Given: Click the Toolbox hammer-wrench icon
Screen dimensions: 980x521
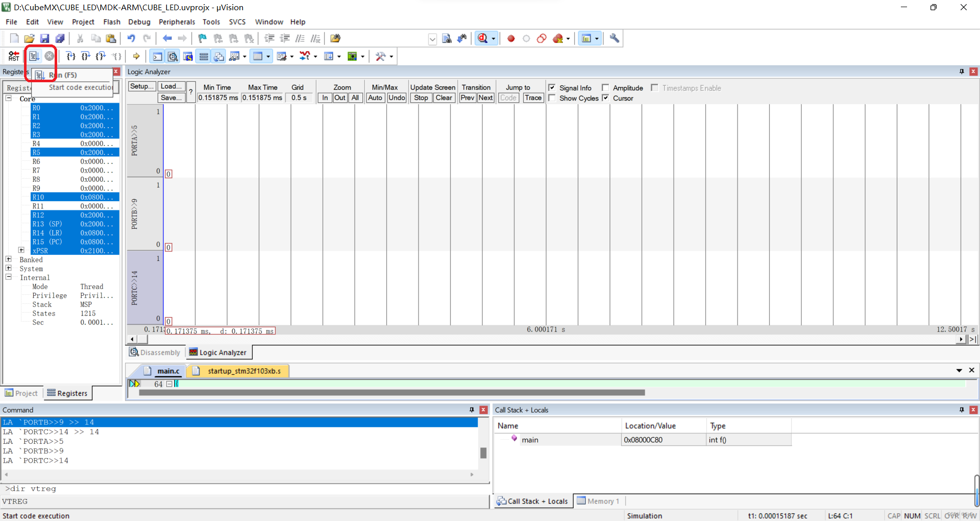Looking at the screenshot, I should point(381,56).
